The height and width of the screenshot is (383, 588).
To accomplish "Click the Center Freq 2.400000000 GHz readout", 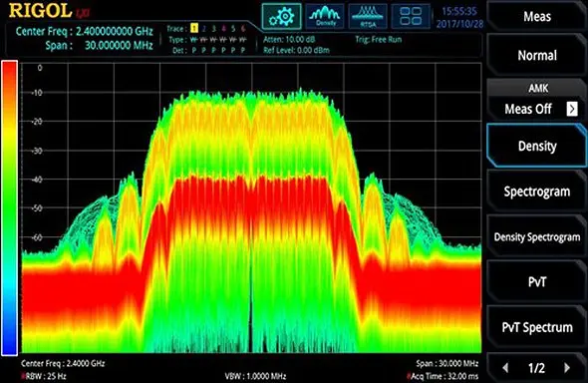I will click(x=85, y=31).
